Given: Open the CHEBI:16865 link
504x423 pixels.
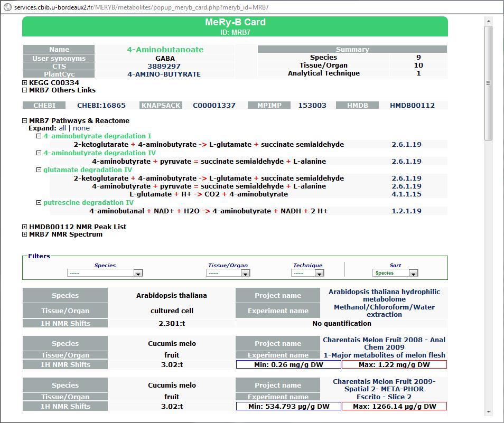Looking at the screenshot, I should (x=101, y=105).
